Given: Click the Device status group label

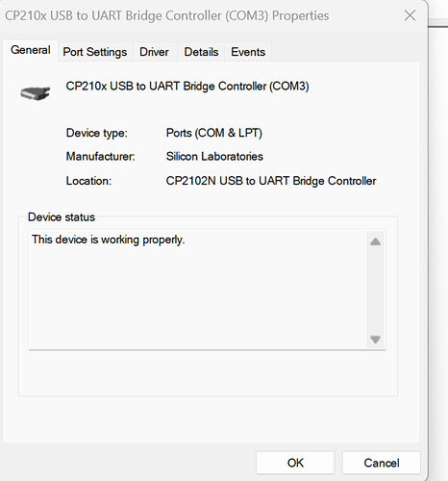Looking at the screenshot, I should pyautogui.click(x=62, y=217).
